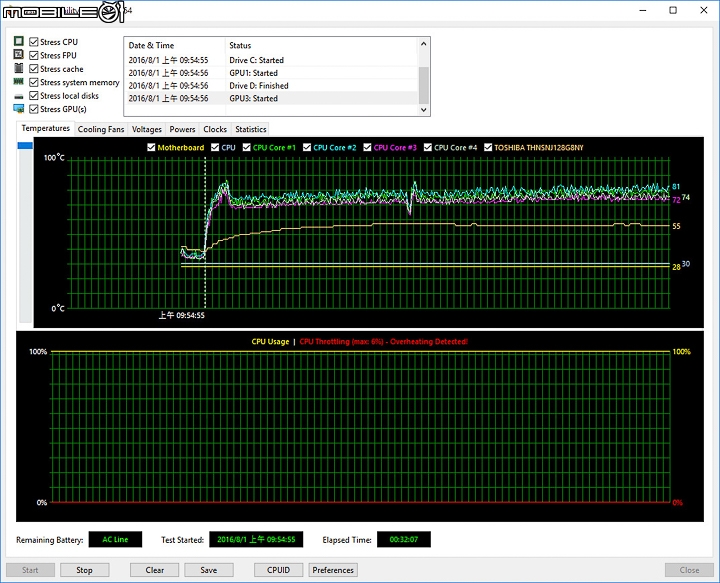This screenshot has width=720, height=583.
Task: Click the CPU Throttling overheating warning text
Action: [383, 342]
